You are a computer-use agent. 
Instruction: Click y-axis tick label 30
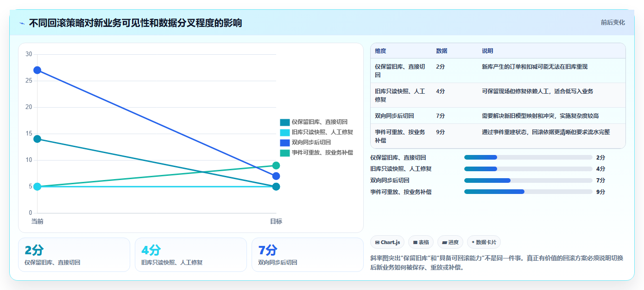(29, 54)
